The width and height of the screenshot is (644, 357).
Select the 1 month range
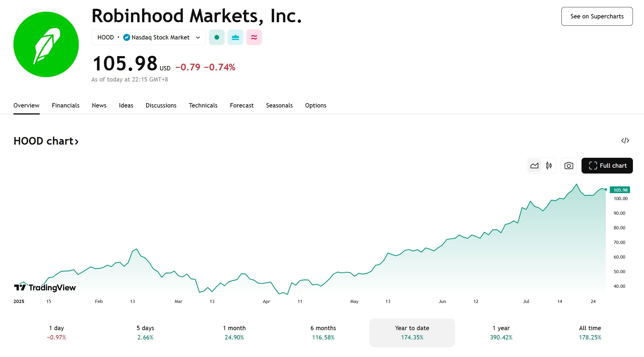[x=234, y=333]
